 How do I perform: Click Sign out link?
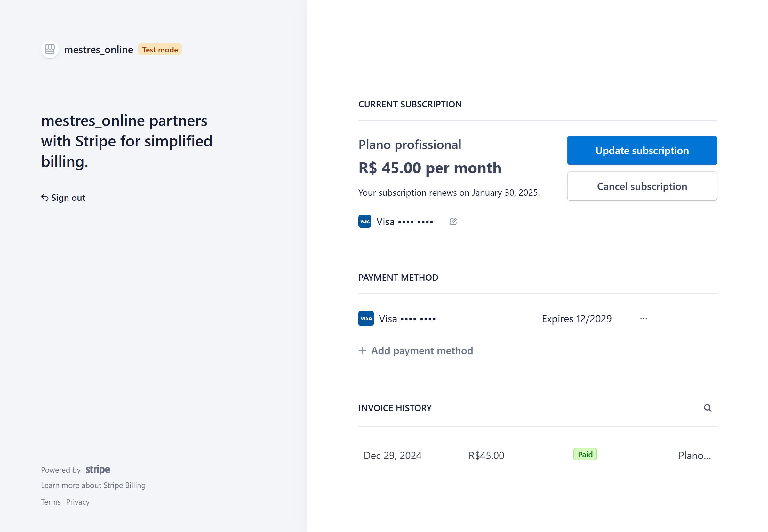click(x=63, y=198)
